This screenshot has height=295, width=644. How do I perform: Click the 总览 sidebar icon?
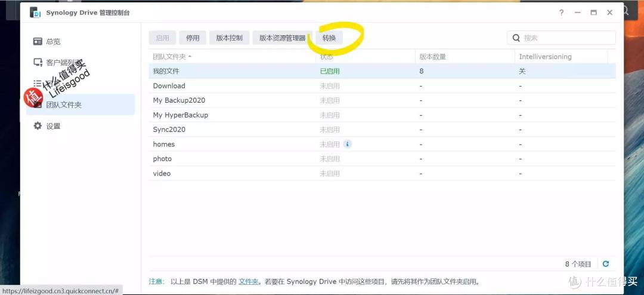38,41
